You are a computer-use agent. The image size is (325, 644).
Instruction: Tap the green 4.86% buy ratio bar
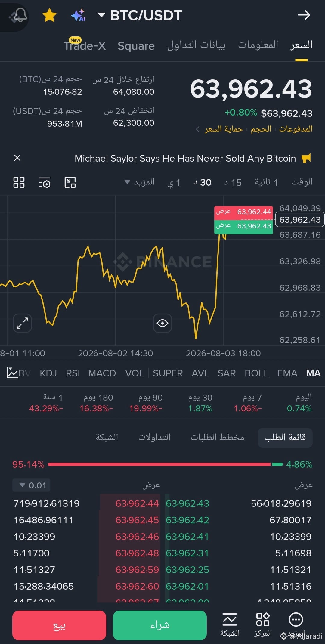tap(277, 464)
